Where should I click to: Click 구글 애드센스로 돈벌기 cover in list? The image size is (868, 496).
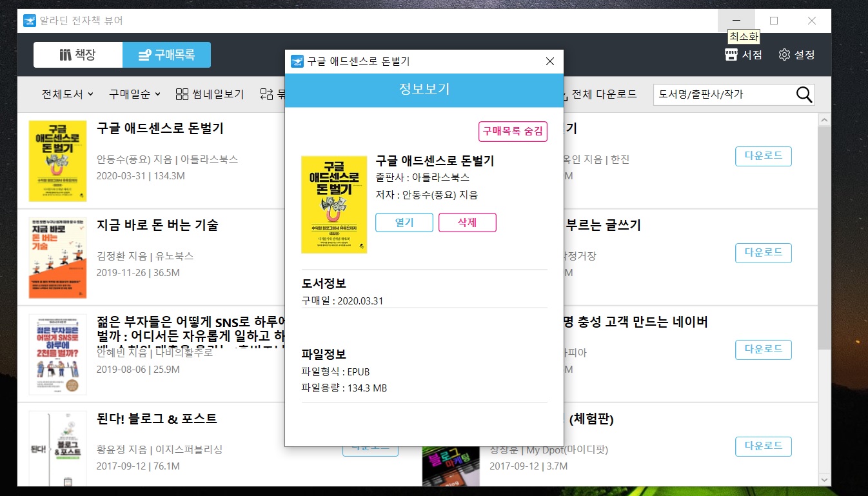click(57, 161)
